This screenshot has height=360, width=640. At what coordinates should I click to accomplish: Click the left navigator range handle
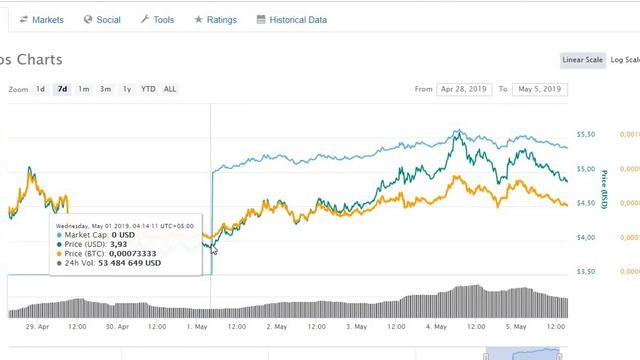[486, 357]
